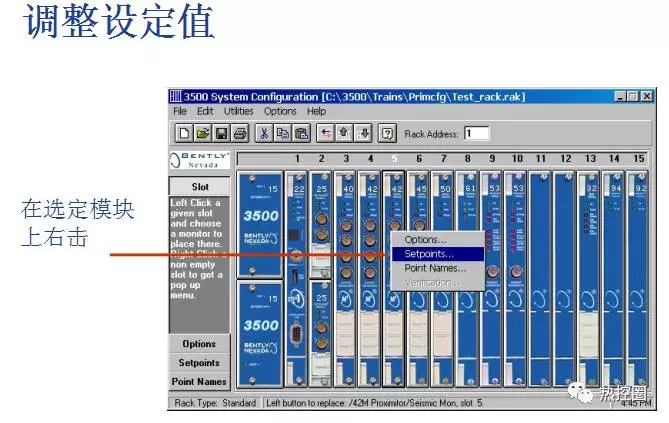Click the Save disk toolbar icon
Viewport: 669px width, 423px height.
click(x=221, y=133)
